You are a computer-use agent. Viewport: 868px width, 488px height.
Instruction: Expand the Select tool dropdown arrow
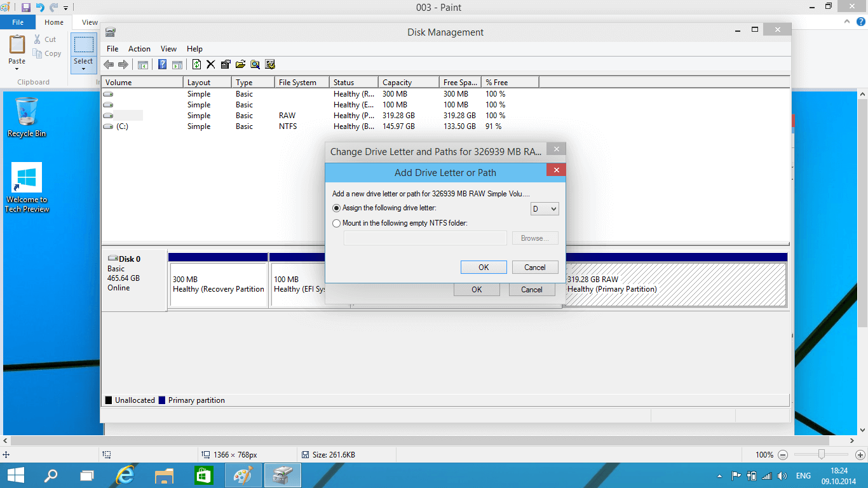coord(83,69)
